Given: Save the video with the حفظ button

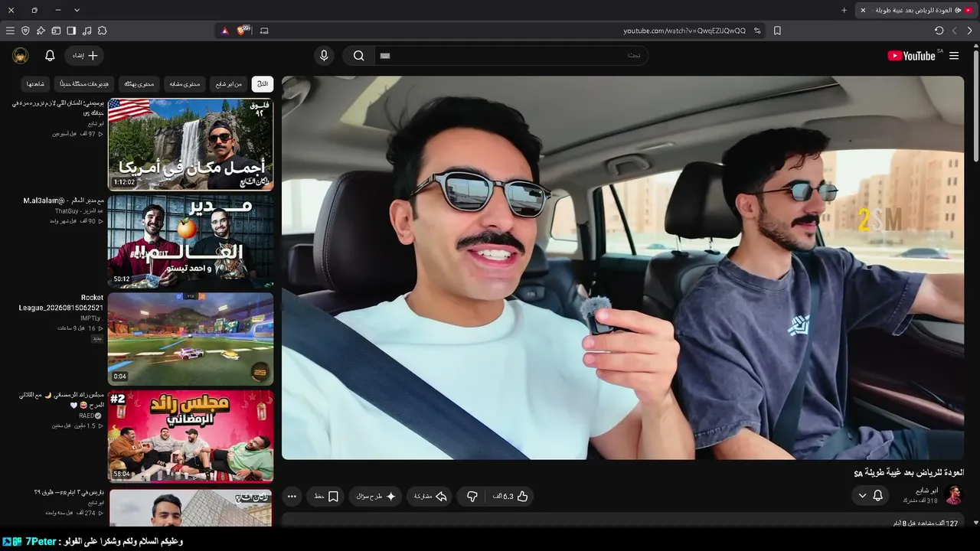Looking at the screenshot, I should [x=326, y=497].
